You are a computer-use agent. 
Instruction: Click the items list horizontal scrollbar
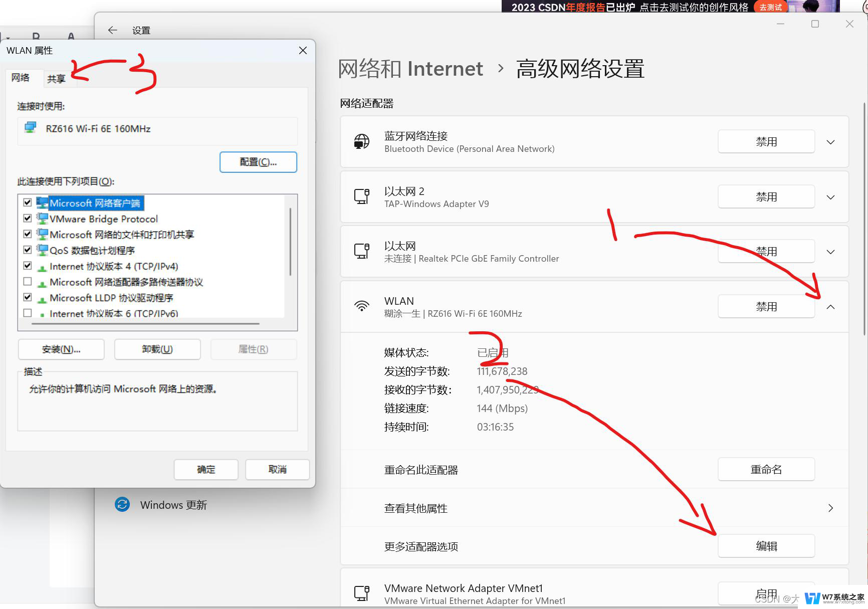coord(145,324)
